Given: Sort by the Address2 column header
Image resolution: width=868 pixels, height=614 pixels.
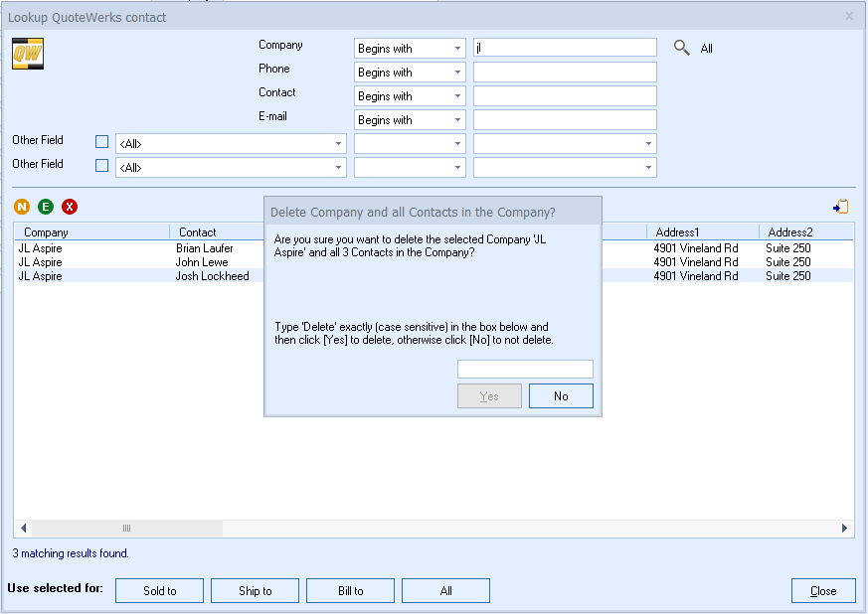Looking at the screenshot, I should click(x=806, y=232).
